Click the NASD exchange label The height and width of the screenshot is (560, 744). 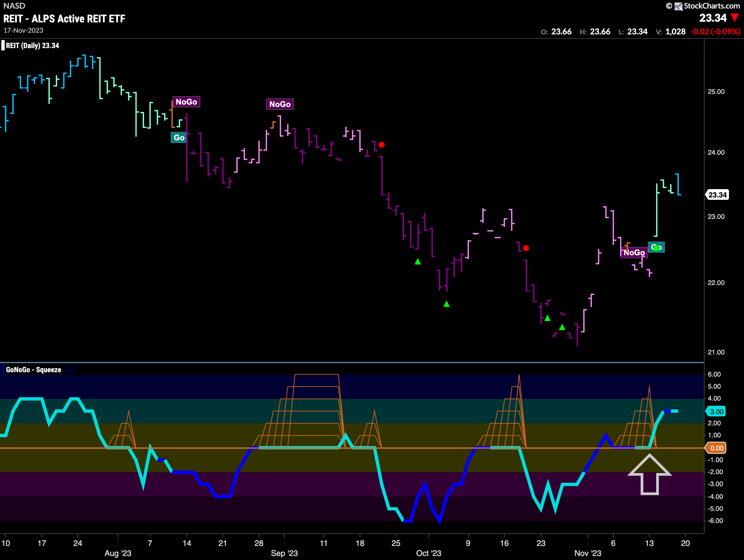tap(14, 6)
